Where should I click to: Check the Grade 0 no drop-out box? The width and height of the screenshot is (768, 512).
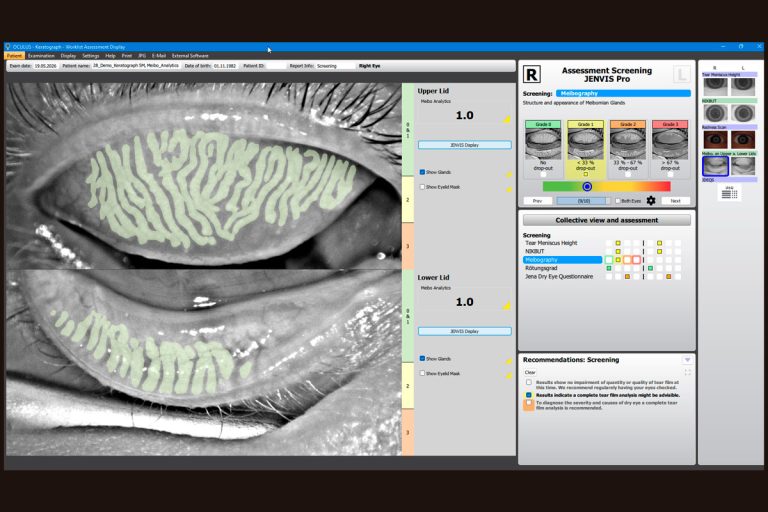tap(543, 174)
